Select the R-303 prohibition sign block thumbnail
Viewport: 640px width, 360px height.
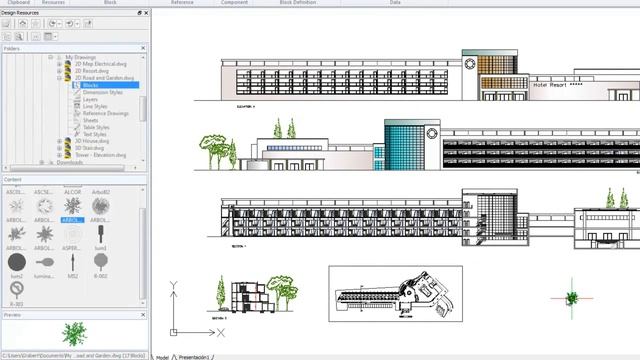[x=17, y=290]
